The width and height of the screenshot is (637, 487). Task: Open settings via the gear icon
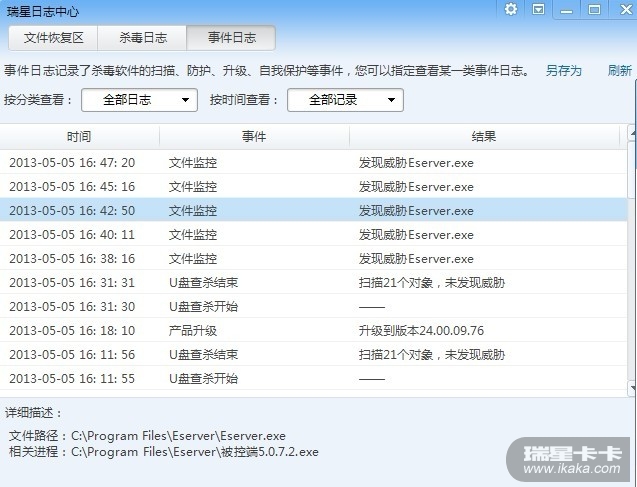[x=511, y=9]
